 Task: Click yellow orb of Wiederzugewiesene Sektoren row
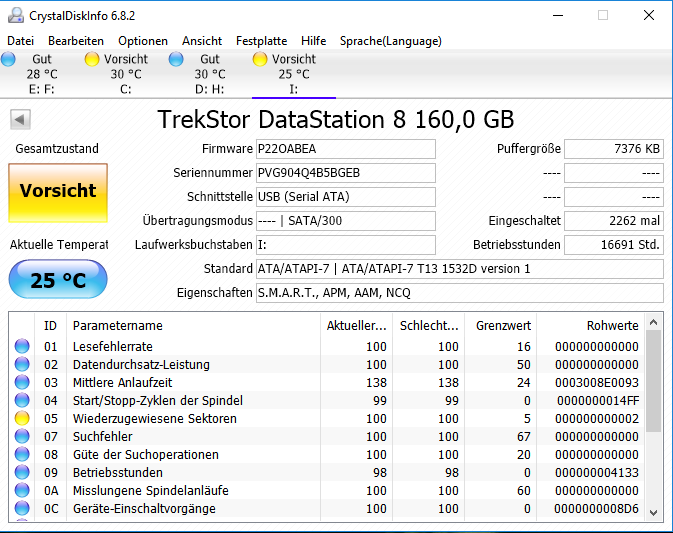[x=22, y=418]
